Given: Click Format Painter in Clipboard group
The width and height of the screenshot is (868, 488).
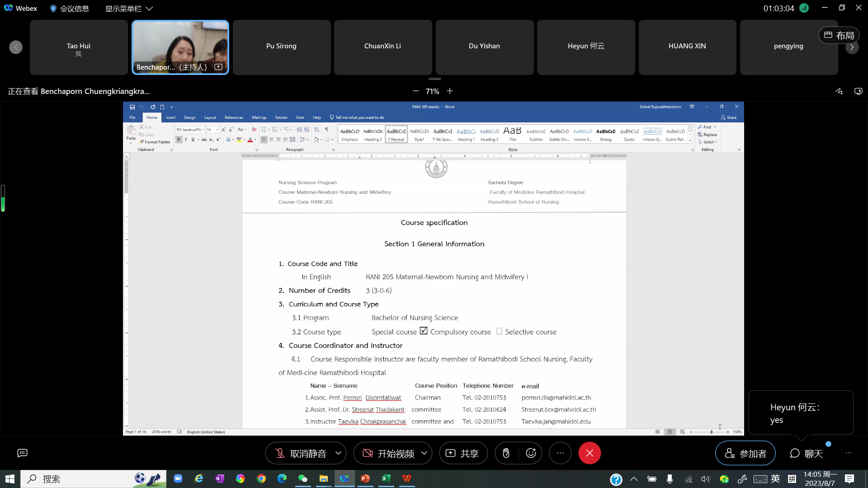Looking at the screenshot, I should (x=155, y=142).
